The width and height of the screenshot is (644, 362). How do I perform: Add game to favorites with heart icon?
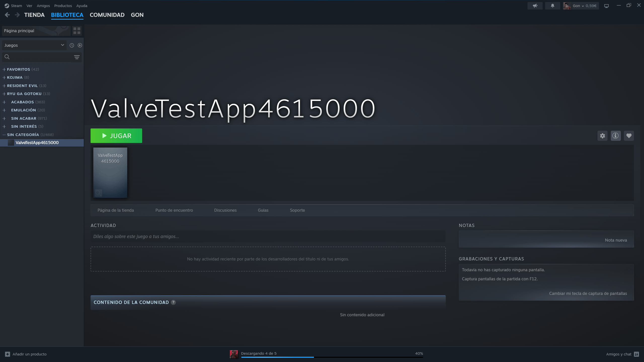point(629,136)
